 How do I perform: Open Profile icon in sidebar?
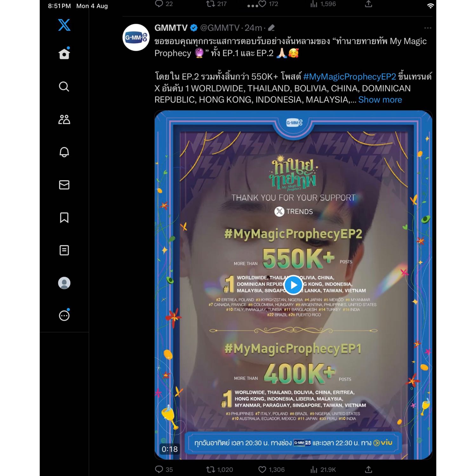64,283
